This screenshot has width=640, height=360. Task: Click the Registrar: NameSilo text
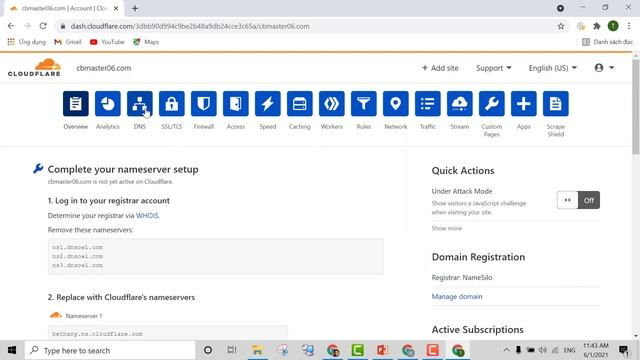coord(462,278)
